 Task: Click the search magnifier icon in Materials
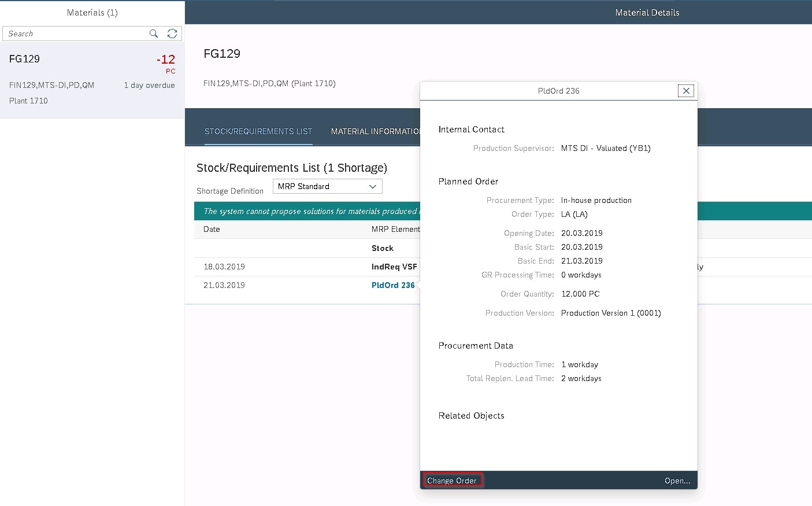click(154, 34)
